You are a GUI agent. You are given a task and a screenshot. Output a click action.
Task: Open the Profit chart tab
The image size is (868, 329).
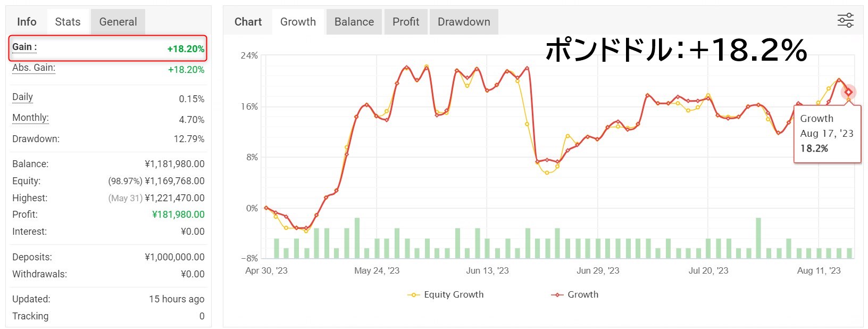click(406, 22)
